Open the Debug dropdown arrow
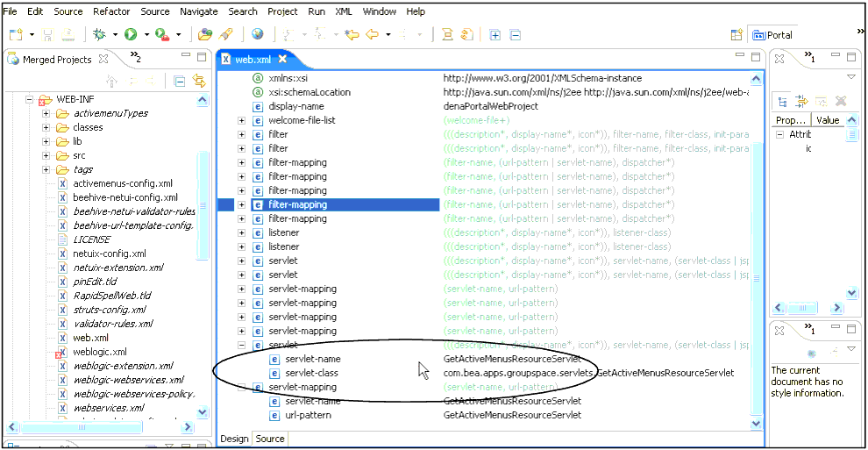The height and width of the screenshot is (450, 868). click(x=115, y=35)
